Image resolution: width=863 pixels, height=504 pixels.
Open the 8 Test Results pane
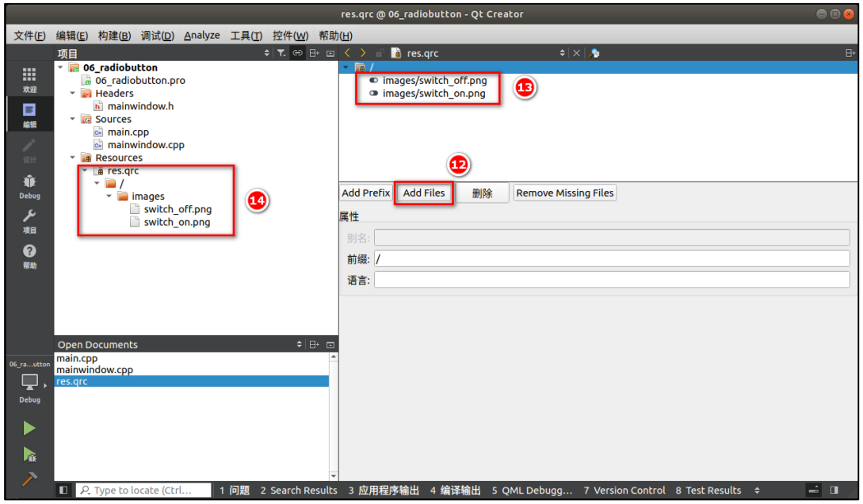[708, 490]
